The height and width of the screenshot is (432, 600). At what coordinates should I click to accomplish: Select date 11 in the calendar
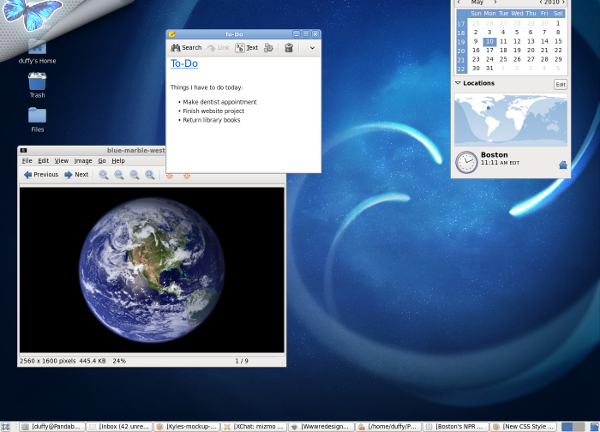tap(503, 41)
